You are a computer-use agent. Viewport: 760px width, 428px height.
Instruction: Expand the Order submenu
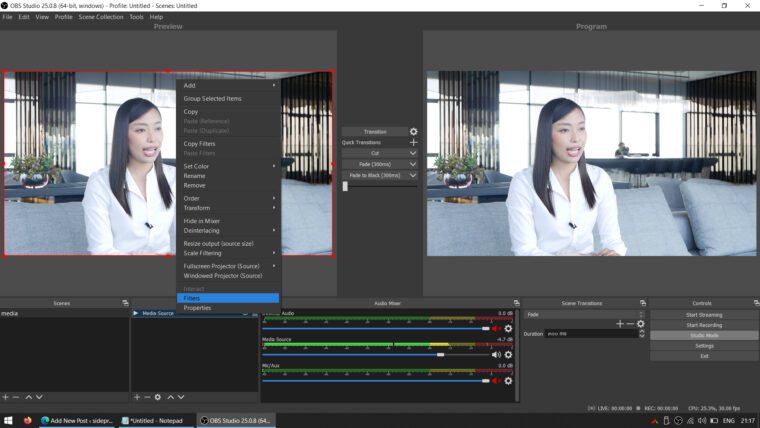tap(228, 198)
